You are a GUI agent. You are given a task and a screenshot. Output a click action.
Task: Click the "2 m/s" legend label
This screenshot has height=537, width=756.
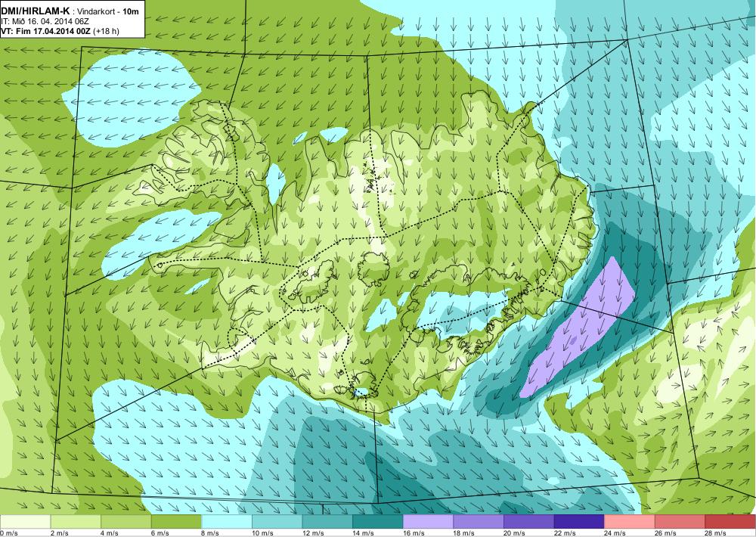(x=59, y=532)
